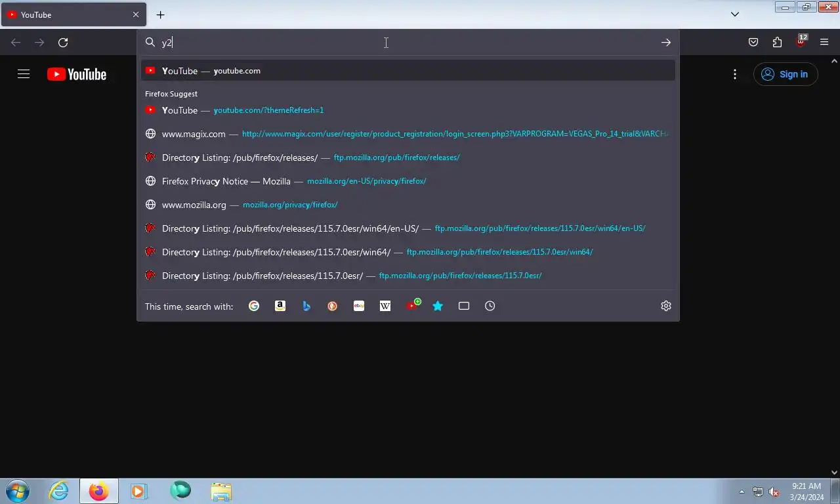Viewport: 840px width, 504px height.
Task: Select Directory Listing /pub/firefox/releases/ suggestion
Action: pos(408,157)
